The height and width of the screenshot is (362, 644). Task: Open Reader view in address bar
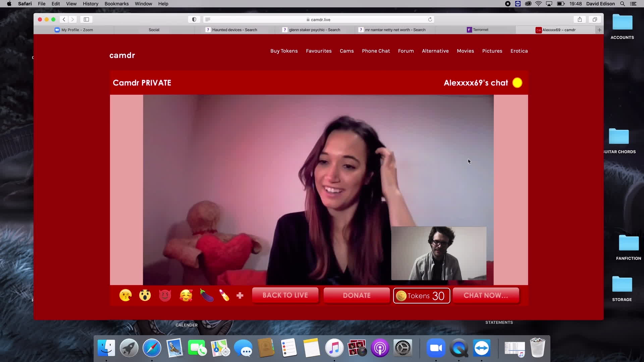click(x=208, y=19)
